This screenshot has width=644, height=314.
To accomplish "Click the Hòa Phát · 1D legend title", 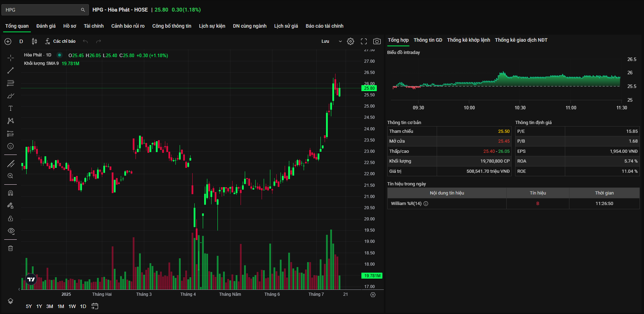I will point(38,55).
